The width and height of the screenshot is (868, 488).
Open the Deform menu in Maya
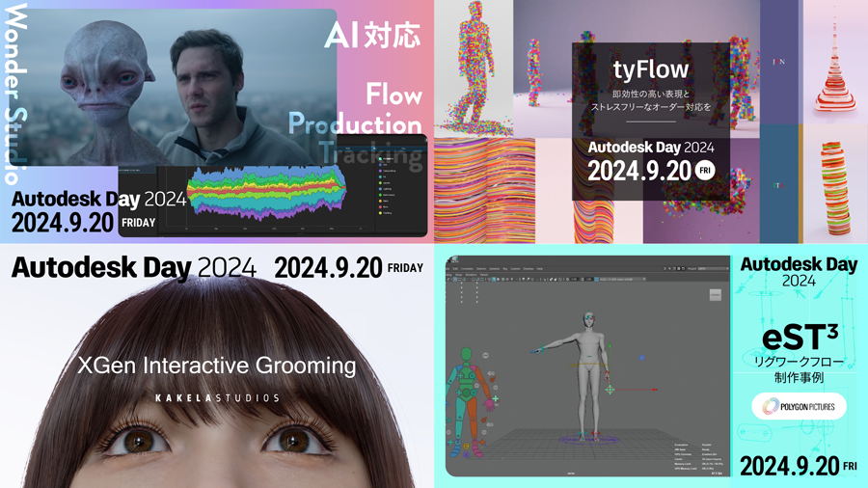click(x=481, y=269)
